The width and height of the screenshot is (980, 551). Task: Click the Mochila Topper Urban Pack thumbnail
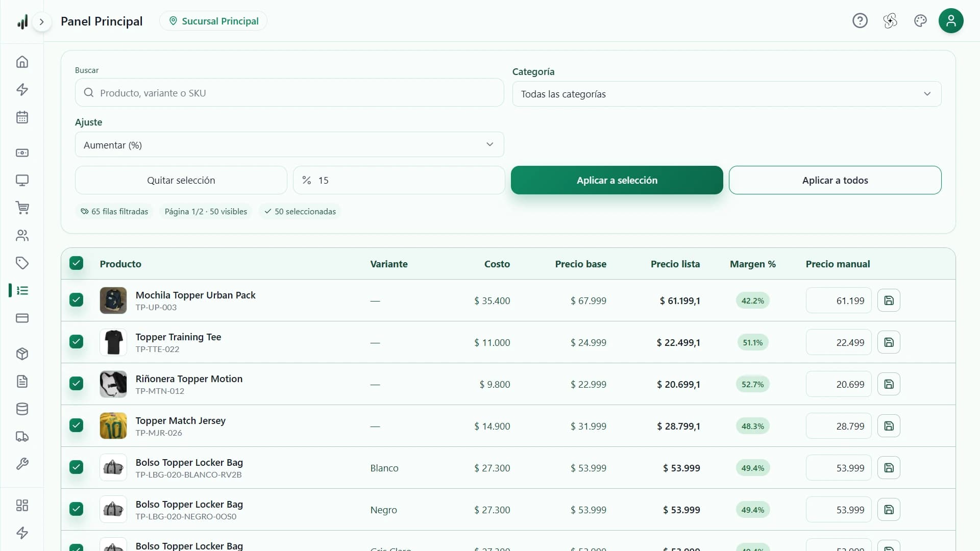[113, 300]
